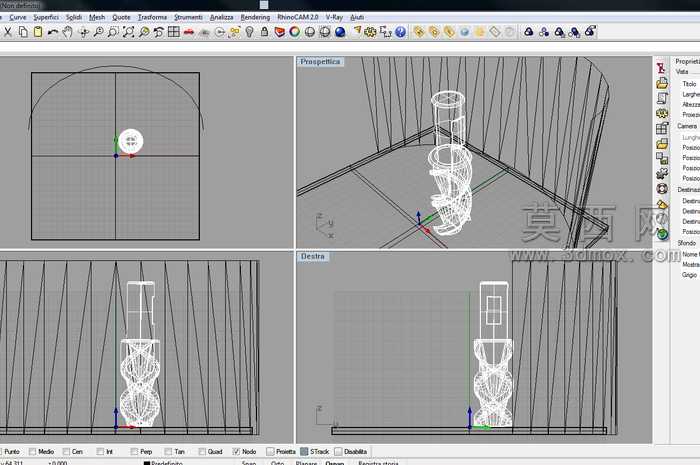Toggle the Tan osnap checkbox

tap(168, 452)
